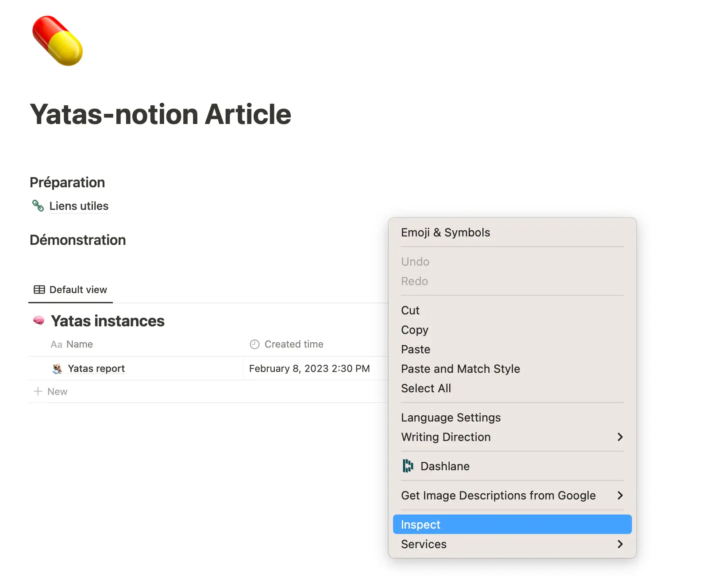Click the Aa icon in Name column
This screenshot has height=588, width=709.
(56, 344)
